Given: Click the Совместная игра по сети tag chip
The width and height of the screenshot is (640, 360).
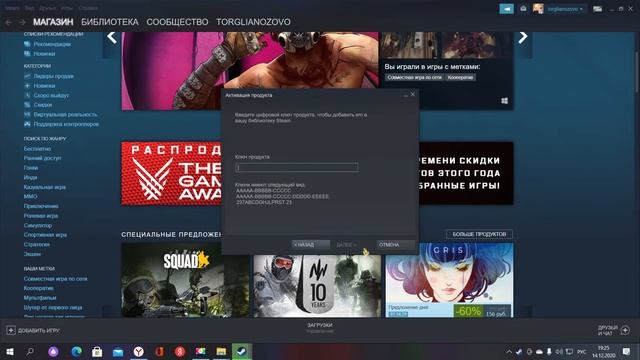Looking at the screenshot, I should [x=414, y=77].
